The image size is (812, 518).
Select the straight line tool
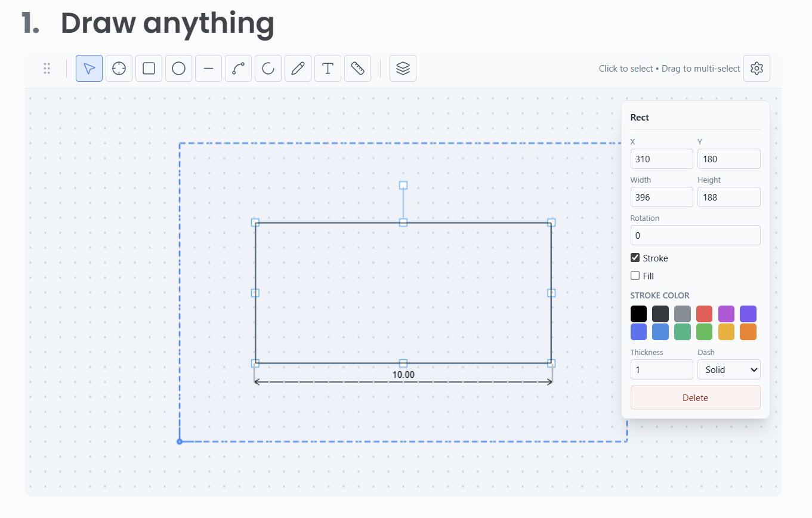pyautogui.click(x=208, y=69)
